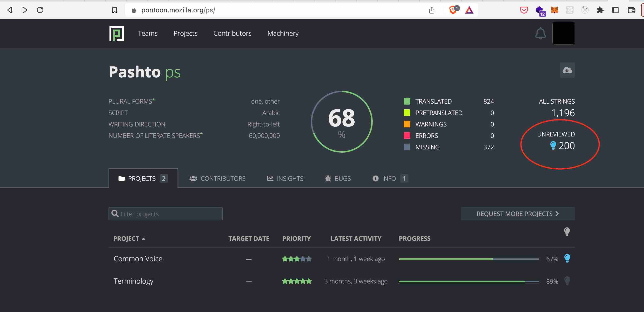The image size is (644, 312).
Task: Open the BUGS tab
Action: click(337, 178)
